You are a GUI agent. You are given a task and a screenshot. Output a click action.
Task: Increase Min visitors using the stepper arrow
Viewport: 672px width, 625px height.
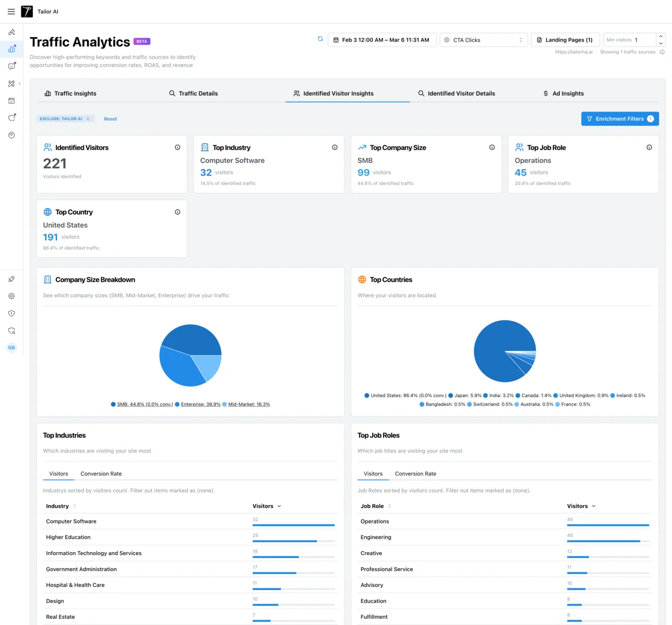pyautogui.click(x=661, y=37)
